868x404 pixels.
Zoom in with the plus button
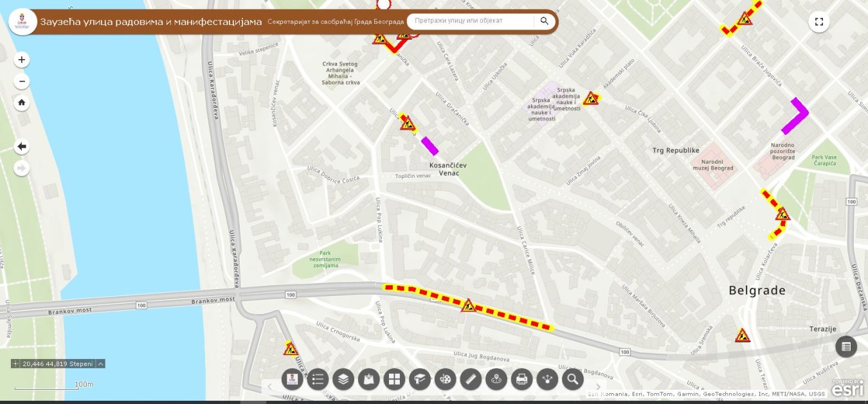(22, 60)
